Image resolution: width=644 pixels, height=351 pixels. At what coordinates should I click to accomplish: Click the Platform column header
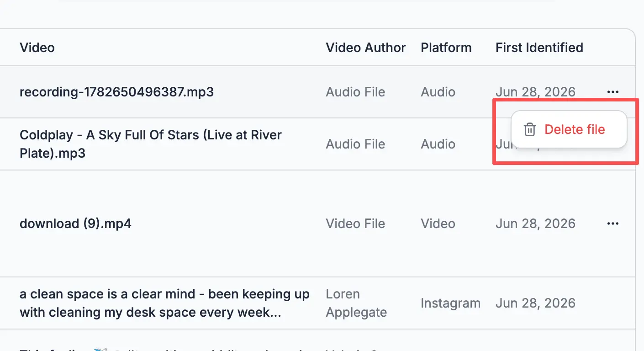446,48
